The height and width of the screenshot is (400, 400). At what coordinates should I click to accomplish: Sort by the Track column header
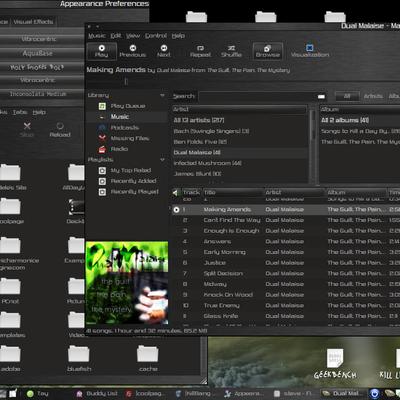(191, 192)
